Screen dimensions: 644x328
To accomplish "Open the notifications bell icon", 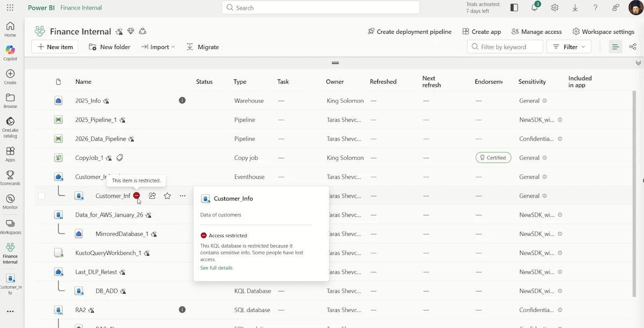I will [x=535, y=8].
